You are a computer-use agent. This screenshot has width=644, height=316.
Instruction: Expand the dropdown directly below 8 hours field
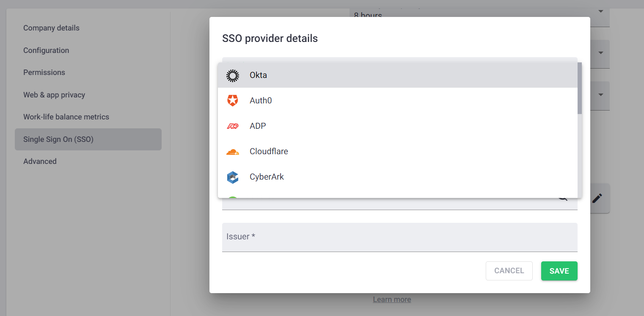click(600, 53)
